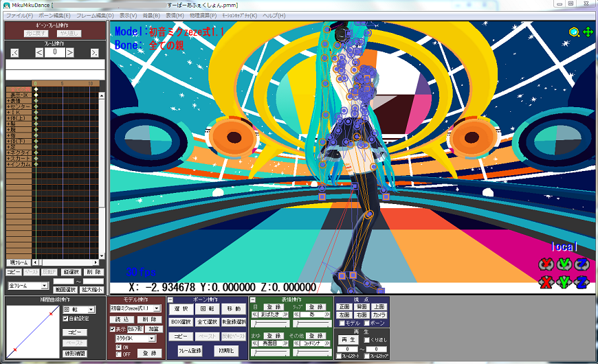Click the green four-arrow pan icon

pyautogui.click(x=588, y=32)
